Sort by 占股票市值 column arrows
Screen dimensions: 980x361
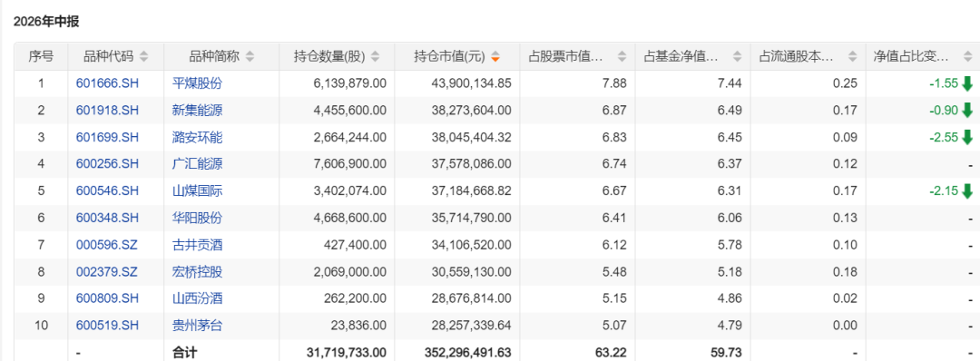click(x=622, y=57)
